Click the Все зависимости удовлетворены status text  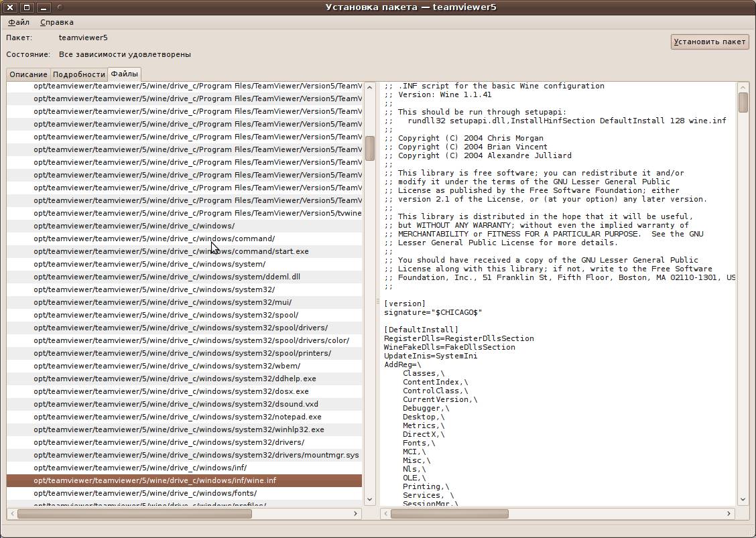click(125, 54)
